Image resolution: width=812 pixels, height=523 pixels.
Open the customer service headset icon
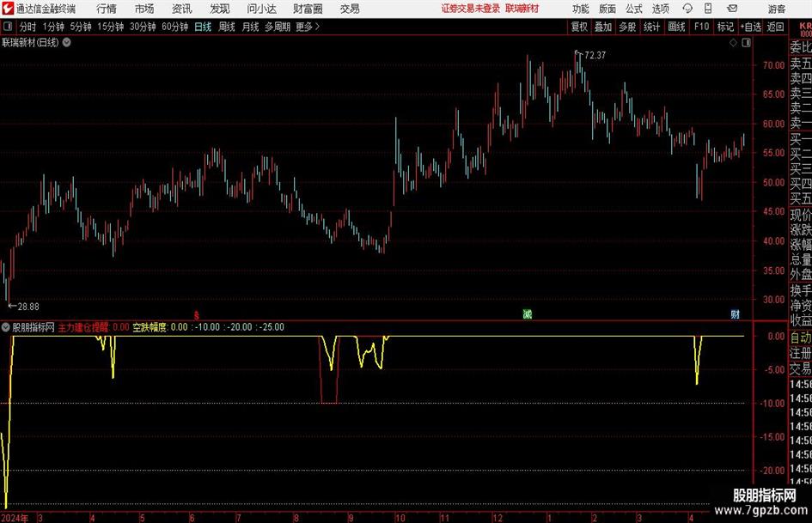pos(687,9)
